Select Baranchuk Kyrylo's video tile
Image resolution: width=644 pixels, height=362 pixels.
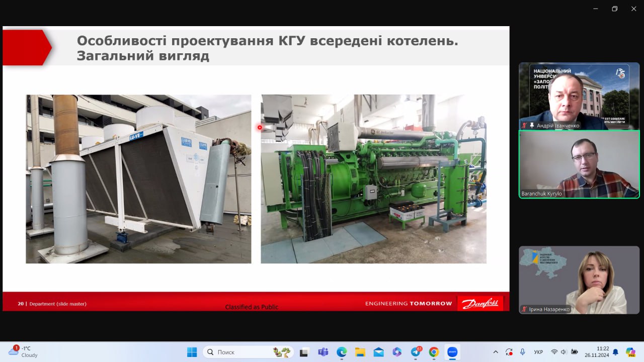579,164
